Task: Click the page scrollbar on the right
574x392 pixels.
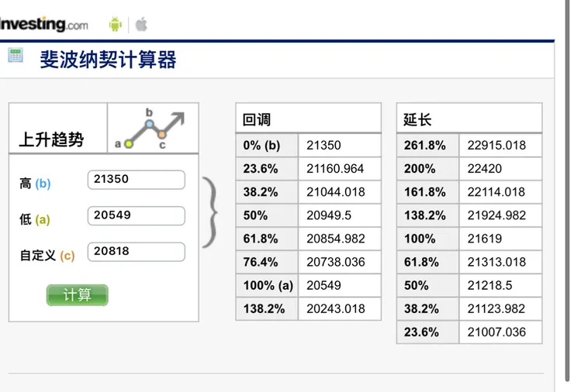Action: click(568, 190)
